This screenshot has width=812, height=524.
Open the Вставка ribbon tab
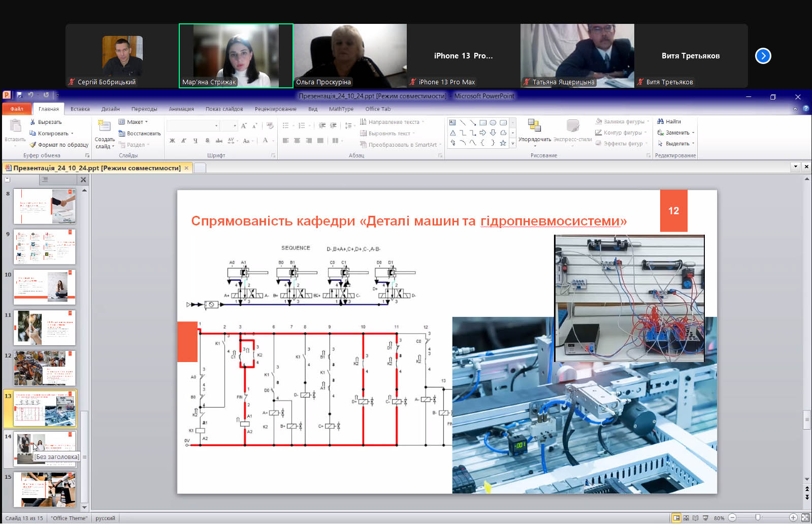80,109
